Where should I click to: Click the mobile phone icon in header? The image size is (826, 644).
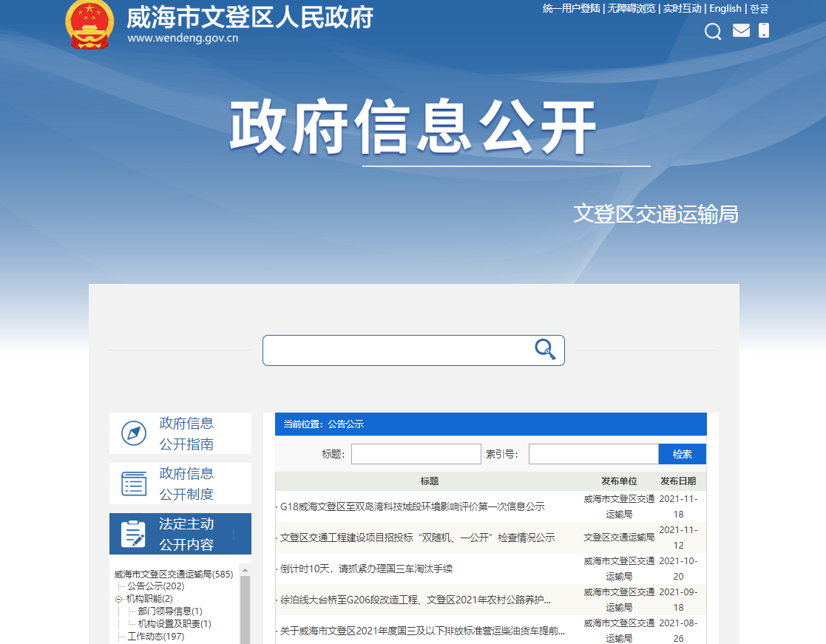coord(764,30)
